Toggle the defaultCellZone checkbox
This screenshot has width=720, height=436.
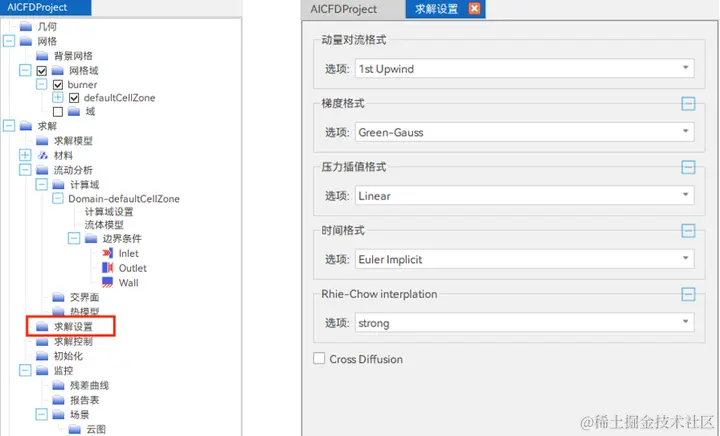74,98
